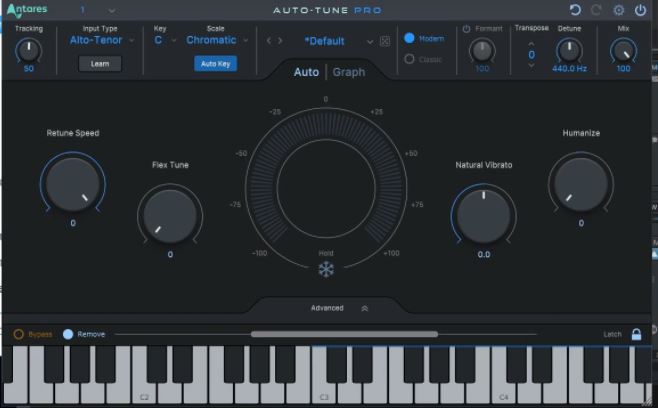Click the undo arrow icon
The image size is (658, 408).
tap(575, 10)
